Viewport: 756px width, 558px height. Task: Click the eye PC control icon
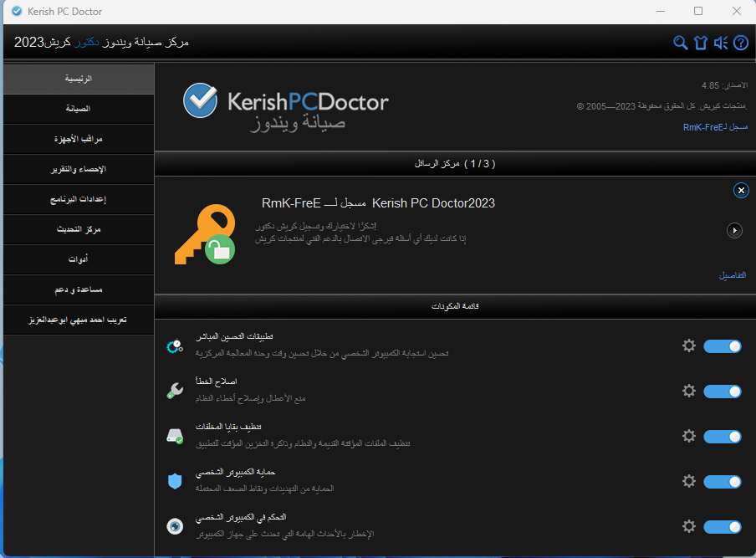tap(175, 526)
